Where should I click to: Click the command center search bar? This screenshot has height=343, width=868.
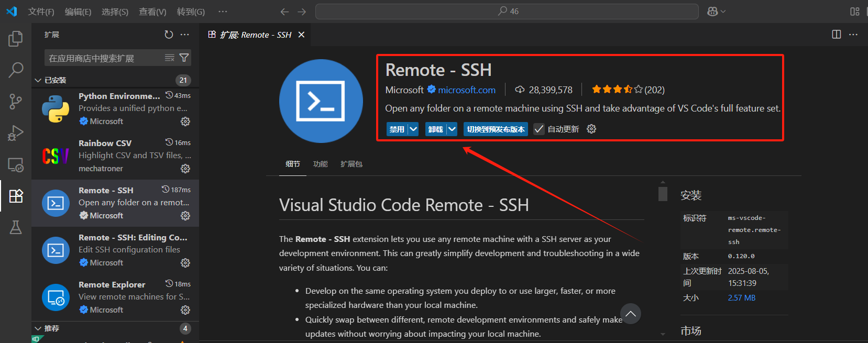(507, 12)
